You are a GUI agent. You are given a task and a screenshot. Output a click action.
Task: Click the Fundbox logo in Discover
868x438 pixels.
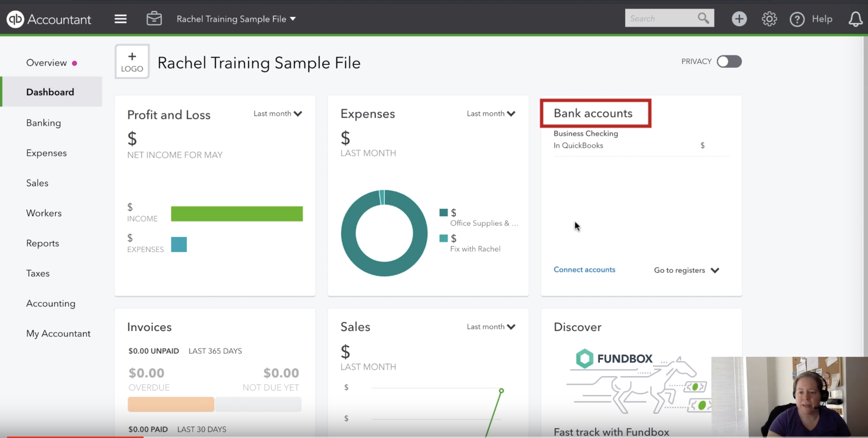click(x=614, y=358)
